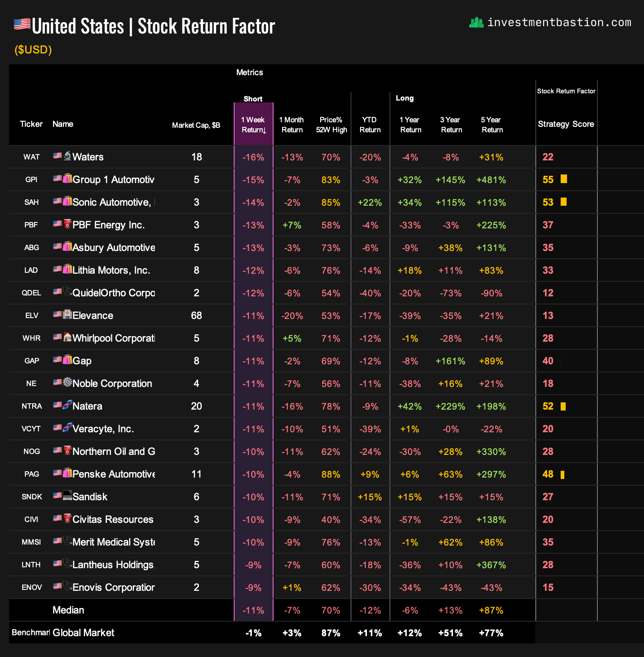
Task: Open the investmentbastion.com link
Action: pos(559,23)
